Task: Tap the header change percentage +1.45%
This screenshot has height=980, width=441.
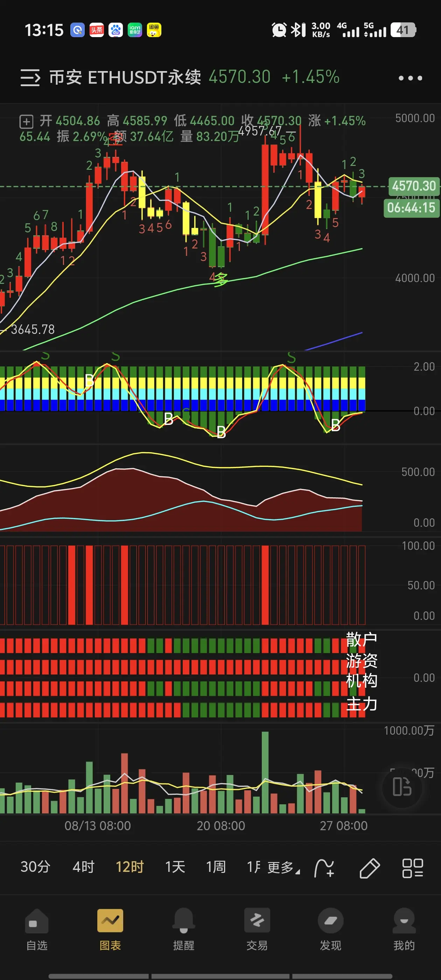Action: [x=310, y=77]
